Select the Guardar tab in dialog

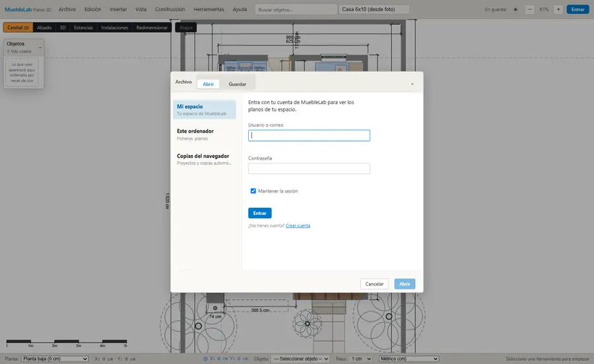[x=237, y=84]
